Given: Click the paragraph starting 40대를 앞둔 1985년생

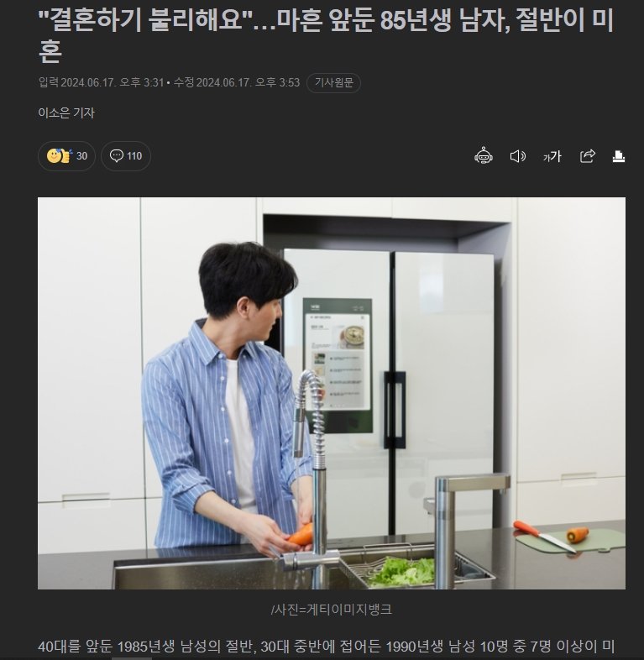Looking at the screenshot, I should click(327, 646).
